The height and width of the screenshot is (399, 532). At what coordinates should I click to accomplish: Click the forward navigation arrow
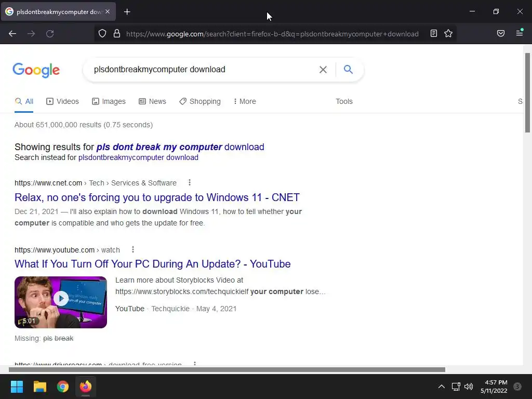click(x=31, y=34)
